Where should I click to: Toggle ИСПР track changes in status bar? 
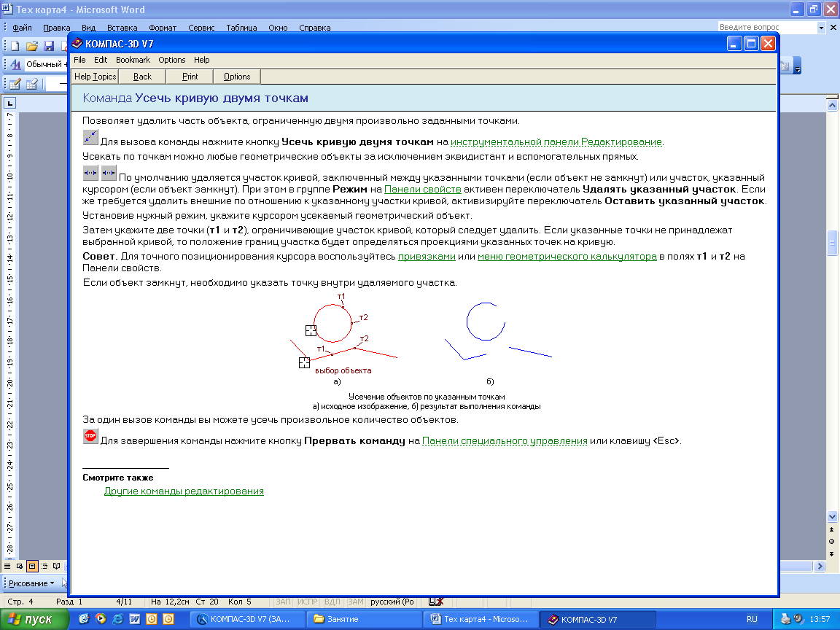tap(308, 602)
